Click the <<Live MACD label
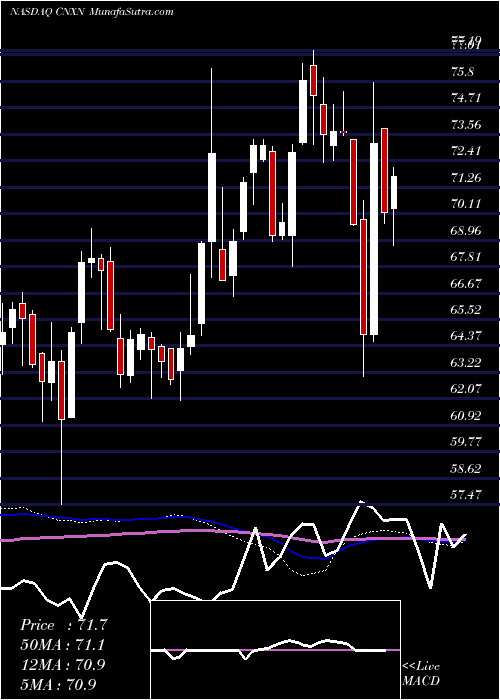 pos(421,674)
